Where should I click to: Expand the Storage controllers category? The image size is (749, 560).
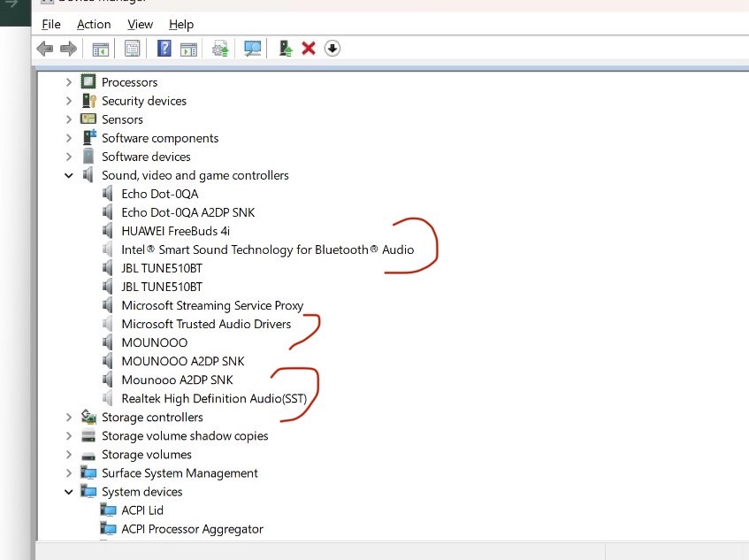coord(69,418)
